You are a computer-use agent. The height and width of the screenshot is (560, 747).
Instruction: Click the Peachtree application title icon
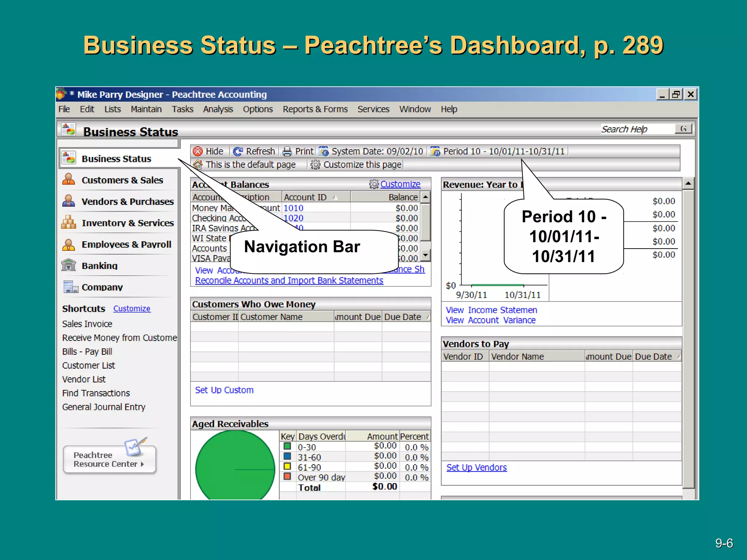click(61, 94)
